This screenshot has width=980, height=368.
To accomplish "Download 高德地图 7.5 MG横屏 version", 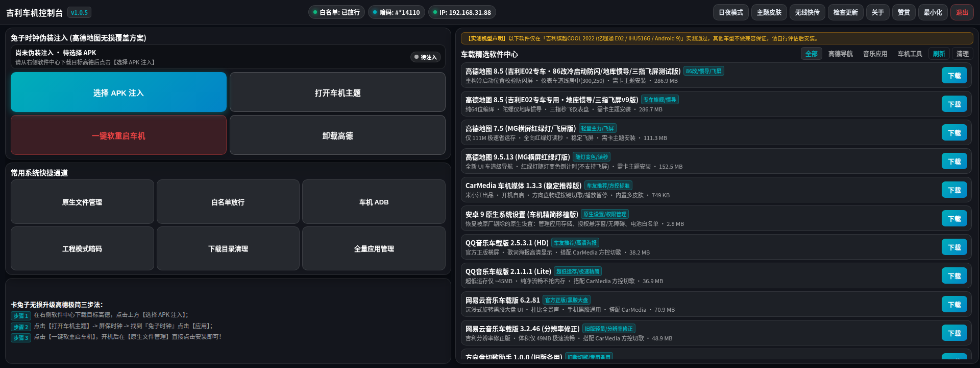I will pos(954,132).
